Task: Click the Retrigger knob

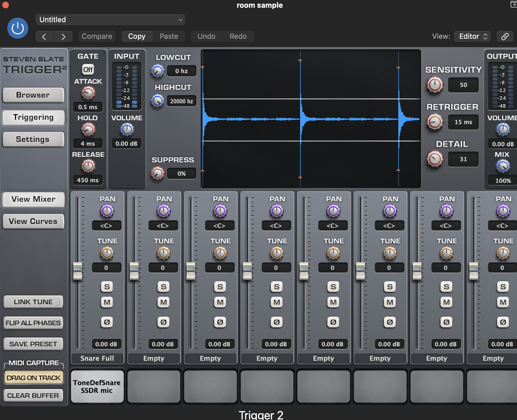Action: pos(435,122)
